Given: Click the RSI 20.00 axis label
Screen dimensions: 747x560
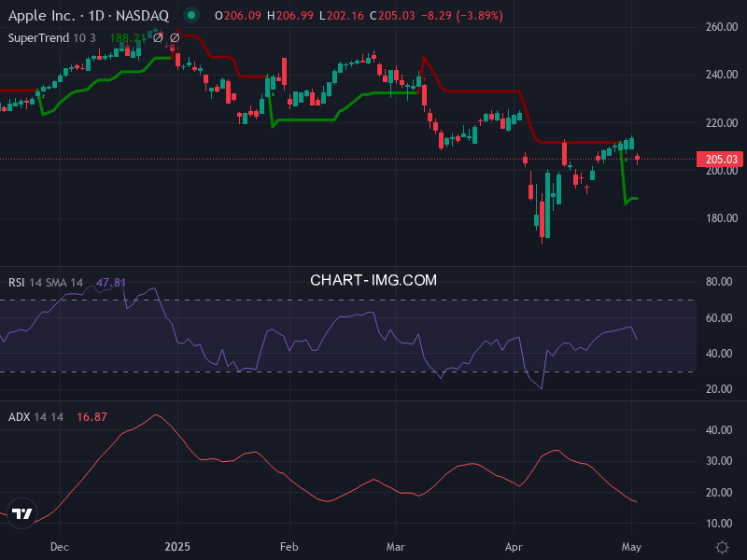Looking at the screenshot, I should pos(719,389).
